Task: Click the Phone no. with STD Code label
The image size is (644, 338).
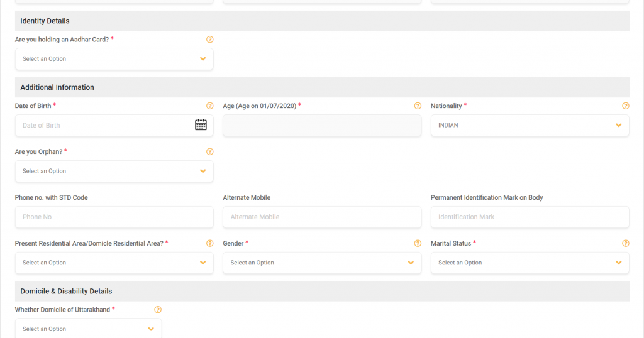Action: 52,197
